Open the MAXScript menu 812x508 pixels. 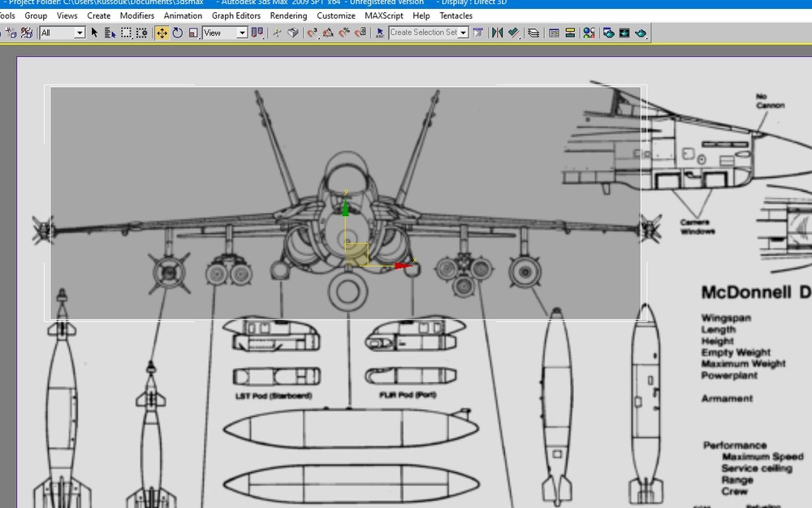point(384,15)
